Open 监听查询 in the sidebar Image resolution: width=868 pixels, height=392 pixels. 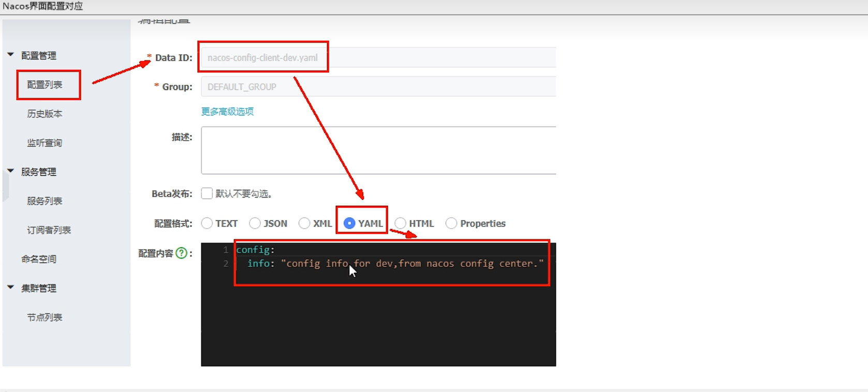point(45,143)
